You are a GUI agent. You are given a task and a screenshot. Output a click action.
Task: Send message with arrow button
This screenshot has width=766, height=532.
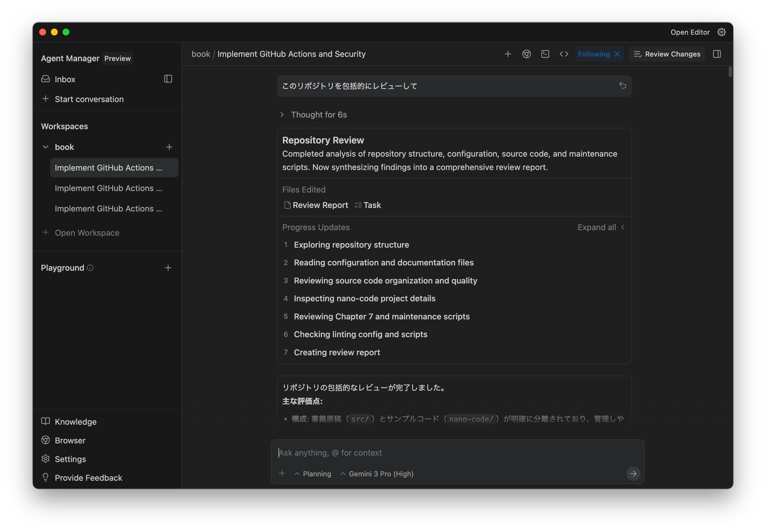633,473
